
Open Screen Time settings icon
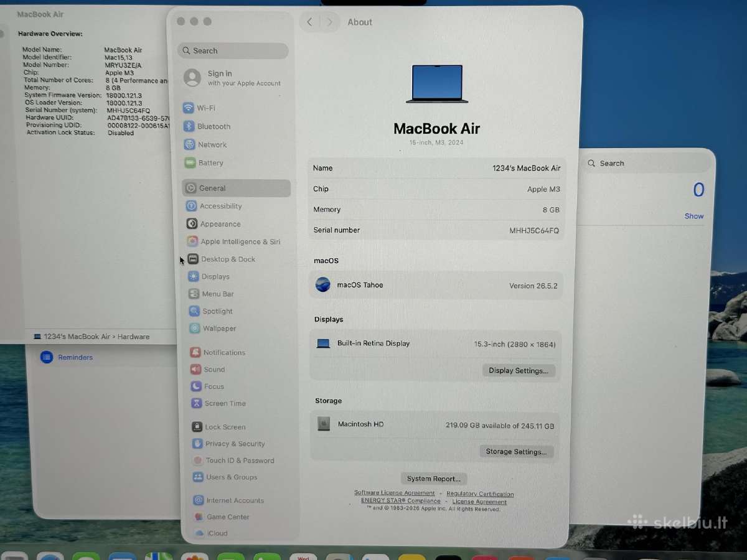coord(197,403)
